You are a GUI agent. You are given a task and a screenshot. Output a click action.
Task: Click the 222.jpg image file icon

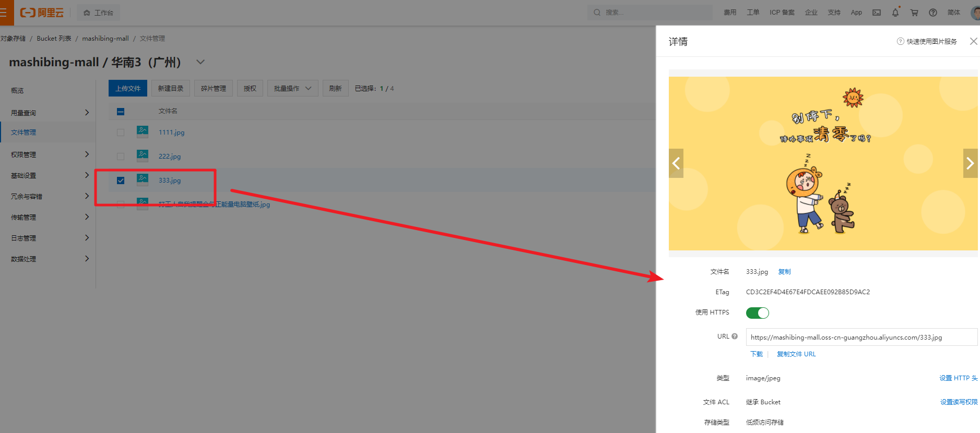(143, 155)
